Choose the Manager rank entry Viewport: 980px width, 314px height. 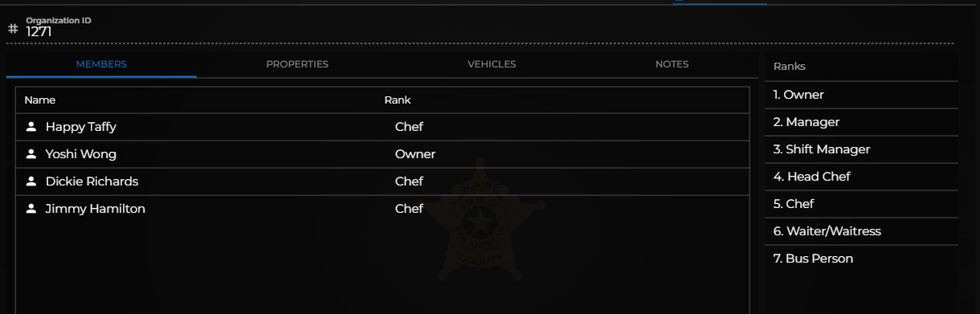pyautogui.click(x=861, y=122)
